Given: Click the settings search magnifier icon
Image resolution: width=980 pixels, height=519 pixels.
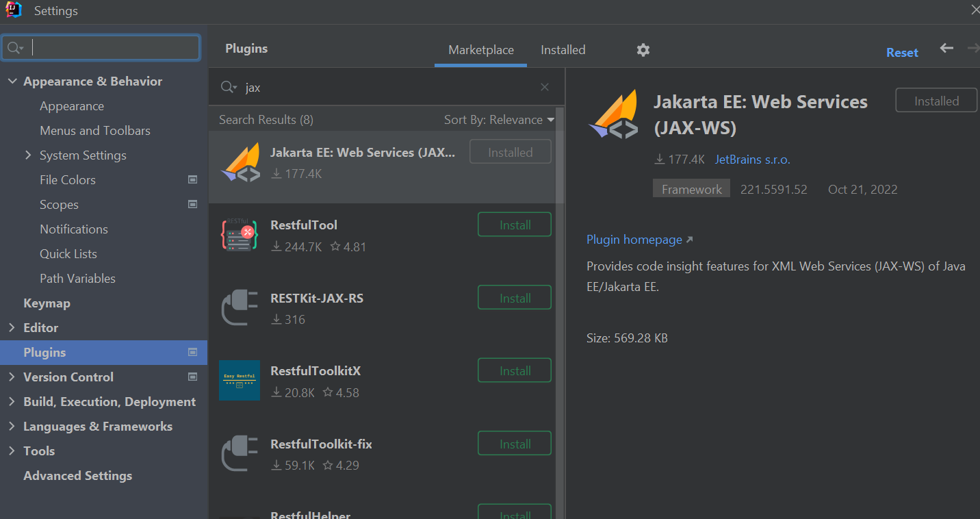Looking at the screenshot, I should pyautogui.click(x=14, y=48).
